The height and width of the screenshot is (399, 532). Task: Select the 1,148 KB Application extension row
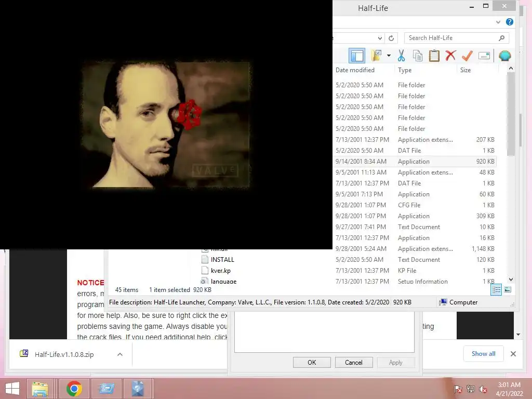[x=415, y=249]
